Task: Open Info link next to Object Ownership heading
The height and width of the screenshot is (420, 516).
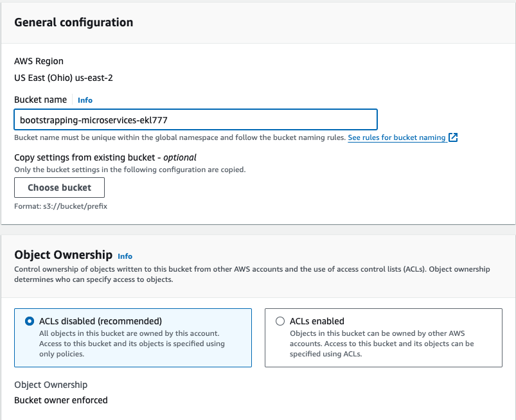Action: click(125, 256)
